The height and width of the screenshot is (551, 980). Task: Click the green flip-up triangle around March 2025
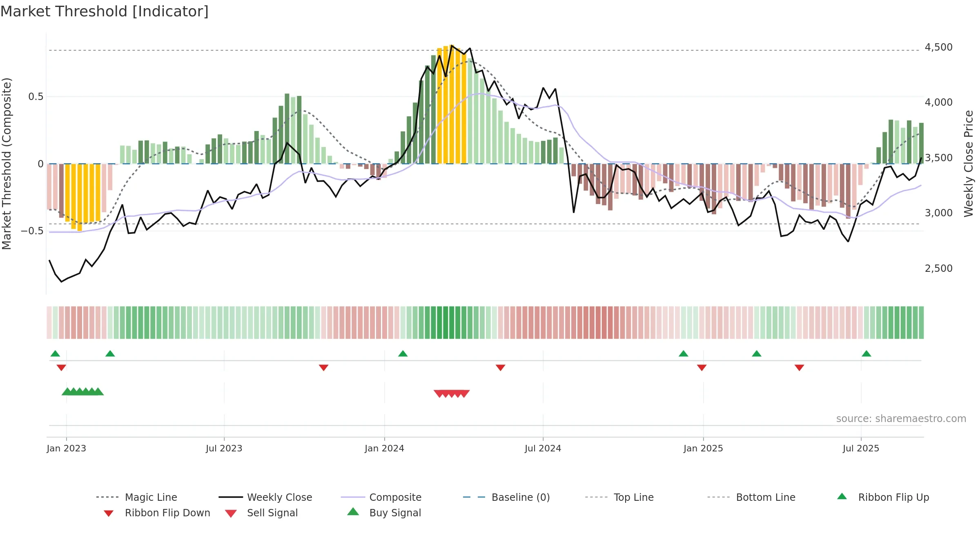[757, 353]
